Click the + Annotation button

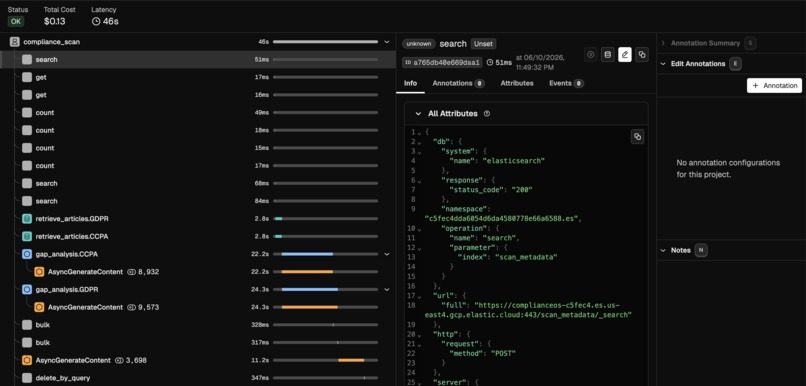point(774,86)
